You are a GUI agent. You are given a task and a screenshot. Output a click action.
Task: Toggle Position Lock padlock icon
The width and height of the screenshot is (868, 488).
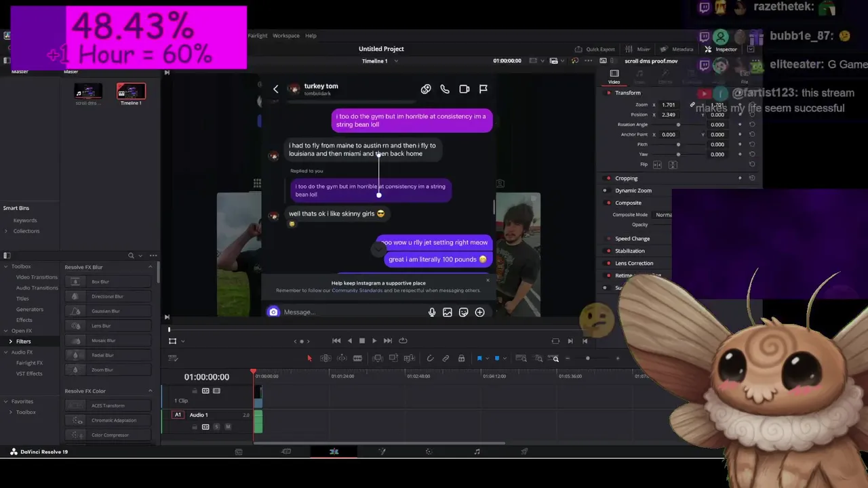[x=461, y=359]
